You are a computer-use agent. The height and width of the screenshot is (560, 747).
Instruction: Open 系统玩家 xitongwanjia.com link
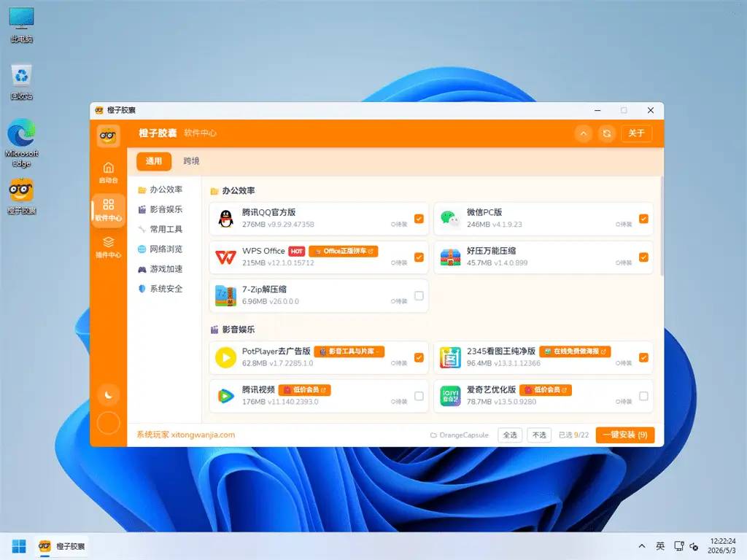tap(186, 435)
